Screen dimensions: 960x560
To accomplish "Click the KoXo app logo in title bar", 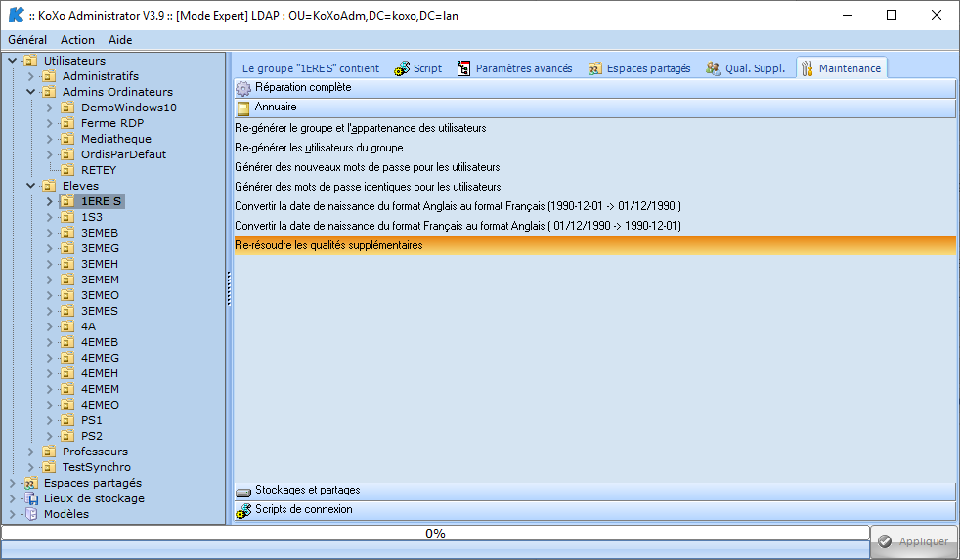I will pyautogui.click(x=16, y=15).
